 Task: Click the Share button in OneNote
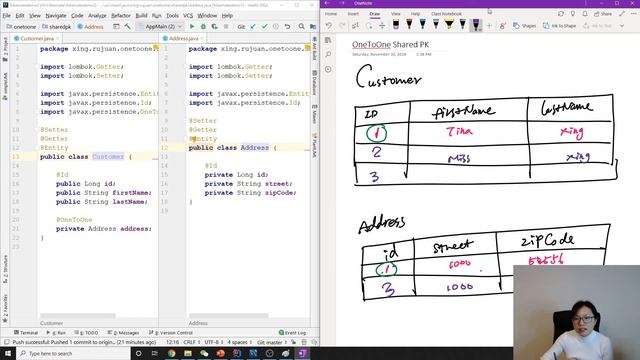tap(603, 14)
